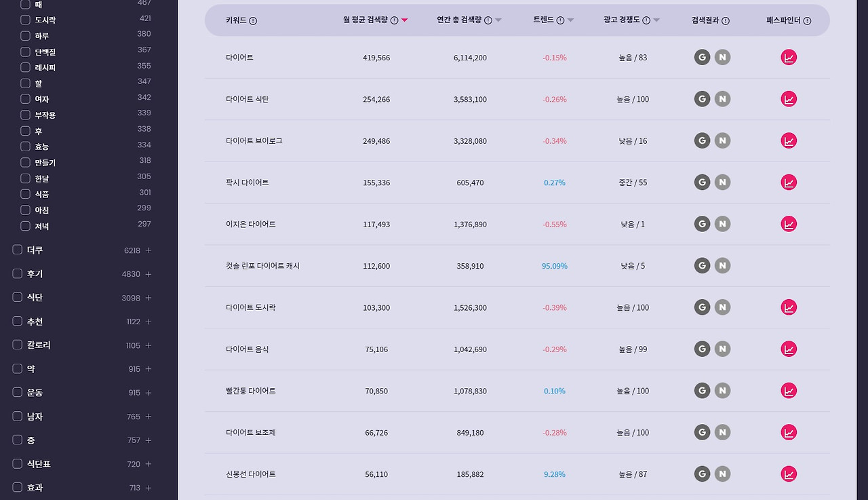The image size is (868, 500).
Task: Open Google search results for 다이어트
Action: pyautogui.click(x=702, y=58)
